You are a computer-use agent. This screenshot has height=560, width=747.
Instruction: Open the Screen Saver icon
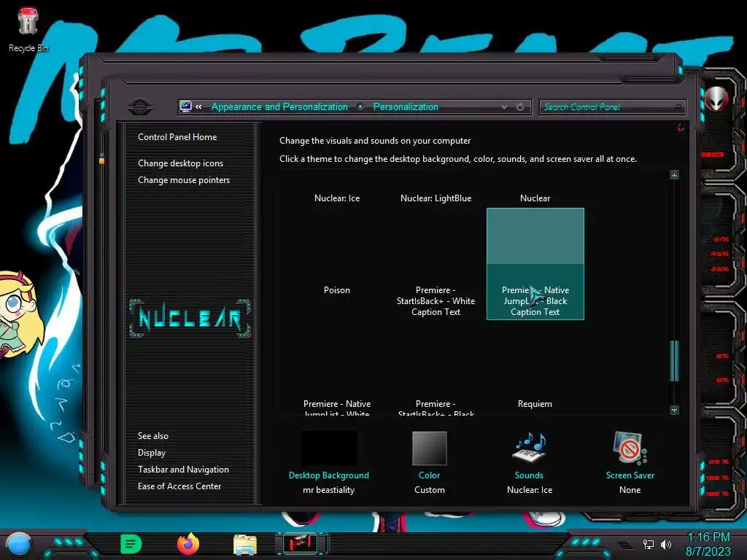click(x=630, y=448)
